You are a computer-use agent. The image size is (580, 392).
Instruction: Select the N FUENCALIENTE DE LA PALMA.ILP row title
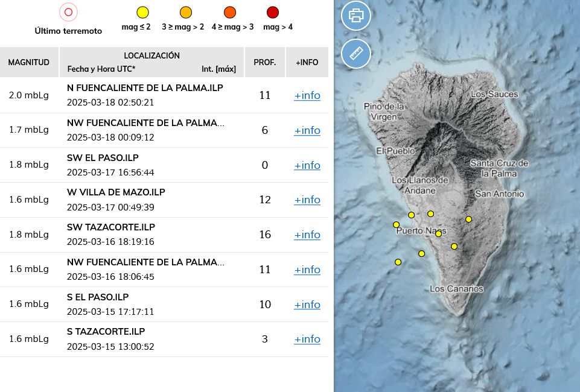tap(145, 88)
